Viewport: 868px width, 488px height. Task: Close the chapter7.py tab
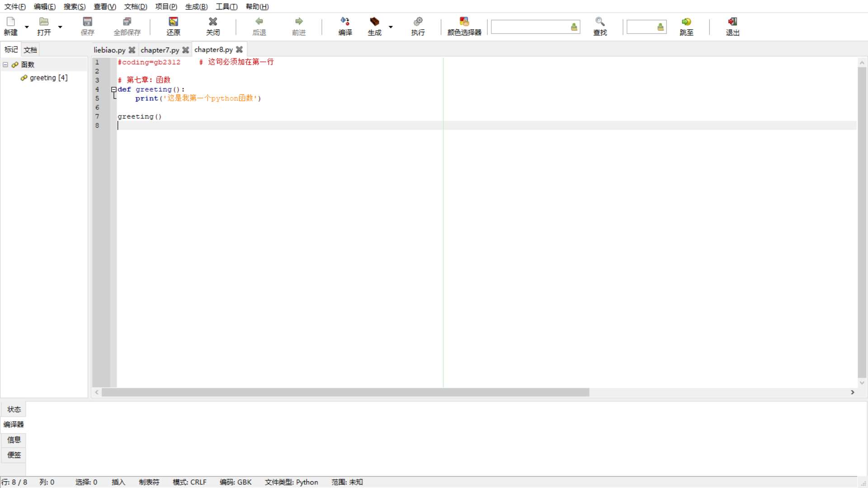coord(186,50)
